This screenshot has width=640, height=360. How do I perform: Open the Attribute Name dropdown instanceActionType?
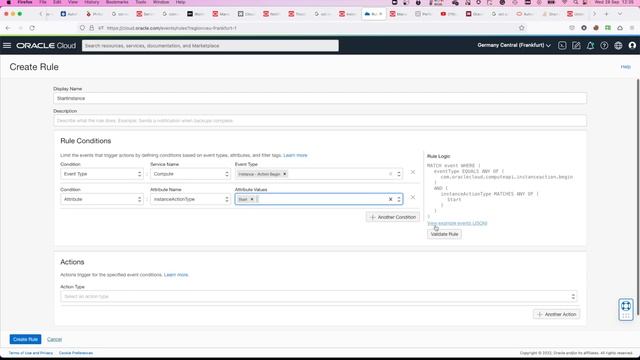pyautogui.click(x=190, y=199)
